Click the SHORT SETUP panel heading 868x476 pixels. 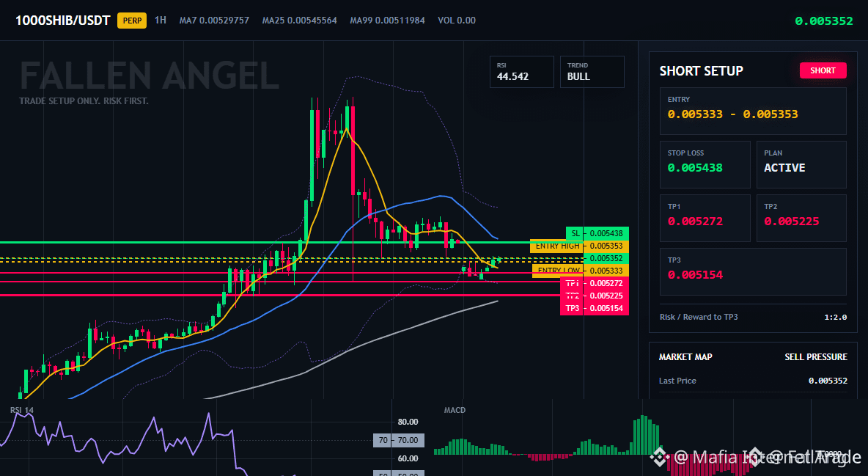click(x=701, y=71)
